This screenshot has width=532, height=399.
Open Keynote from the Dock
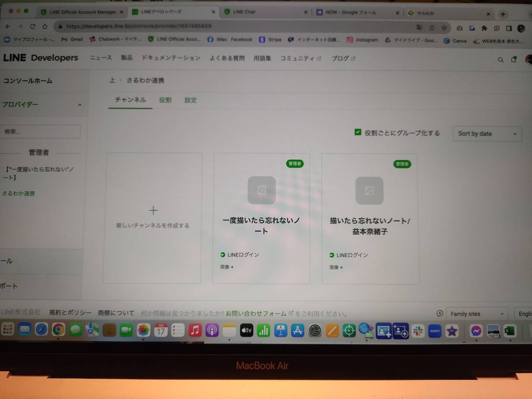click(281, 331)
